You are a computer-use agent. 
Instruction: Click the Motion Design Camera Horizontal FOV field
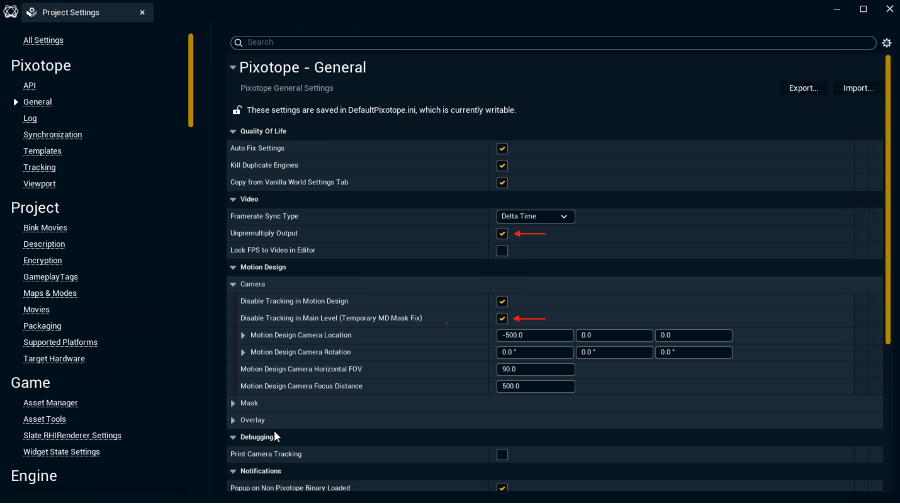(535, 369)
